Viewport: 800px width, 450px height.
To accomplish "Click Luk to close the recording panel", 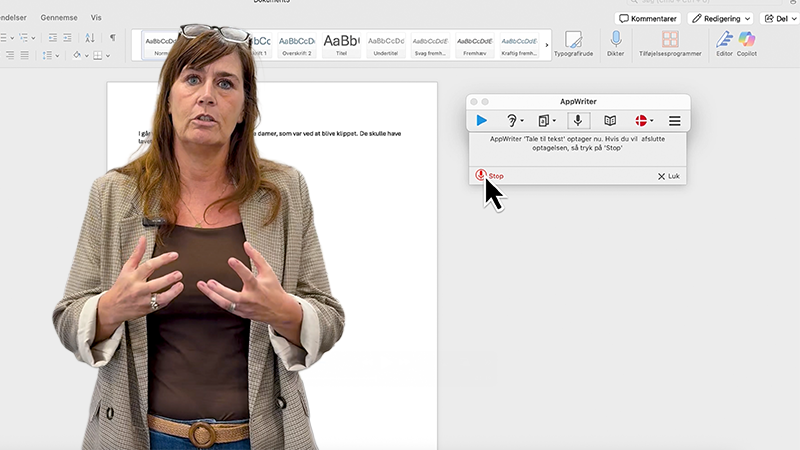I will [669, 176].
